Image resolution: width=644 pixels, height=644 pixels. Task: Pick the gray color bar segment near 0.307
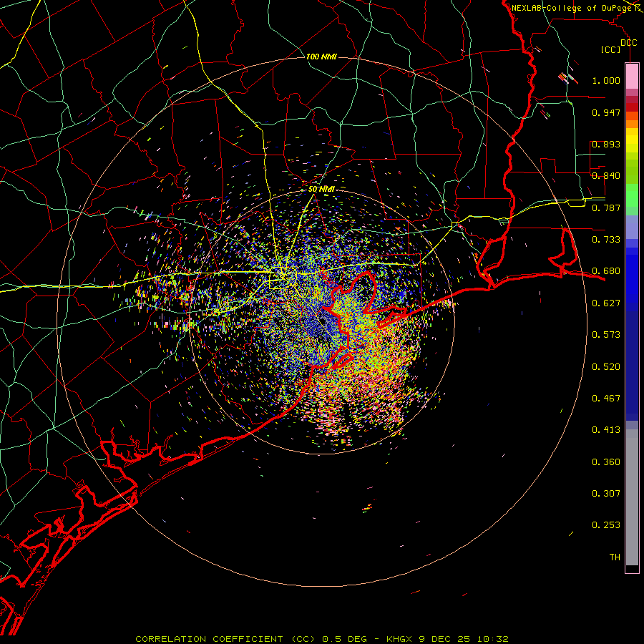(x=632, y=497)
